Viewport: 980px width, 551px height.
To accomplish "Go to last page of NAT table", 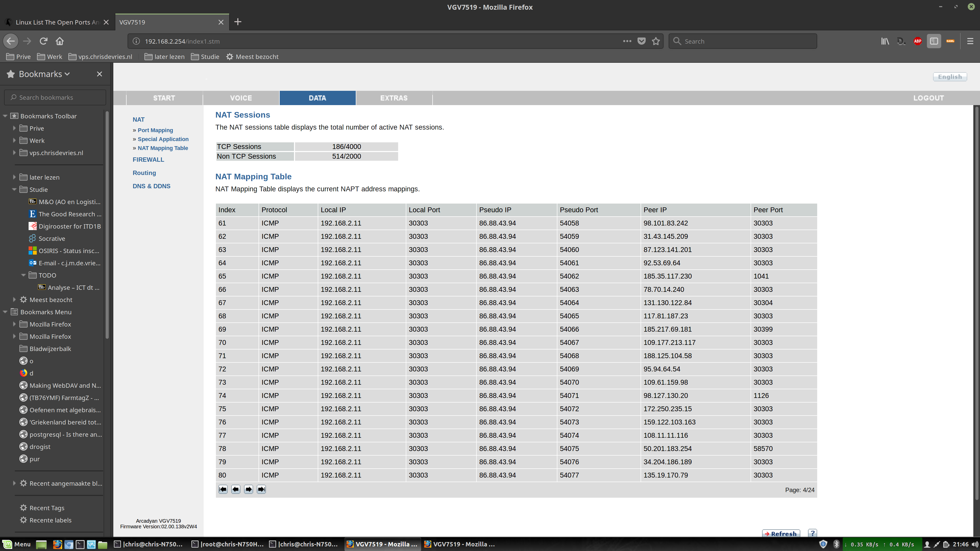I will tap(261, 490).
